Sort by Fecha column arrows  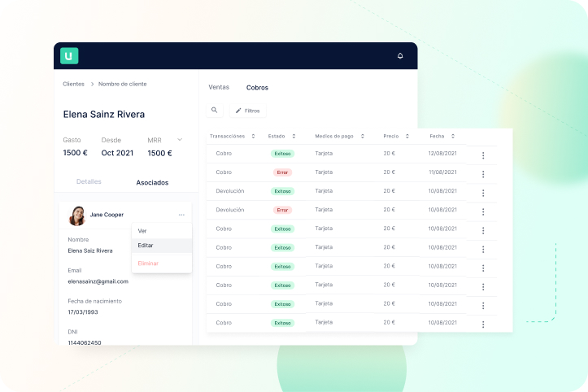click(453, 136)
